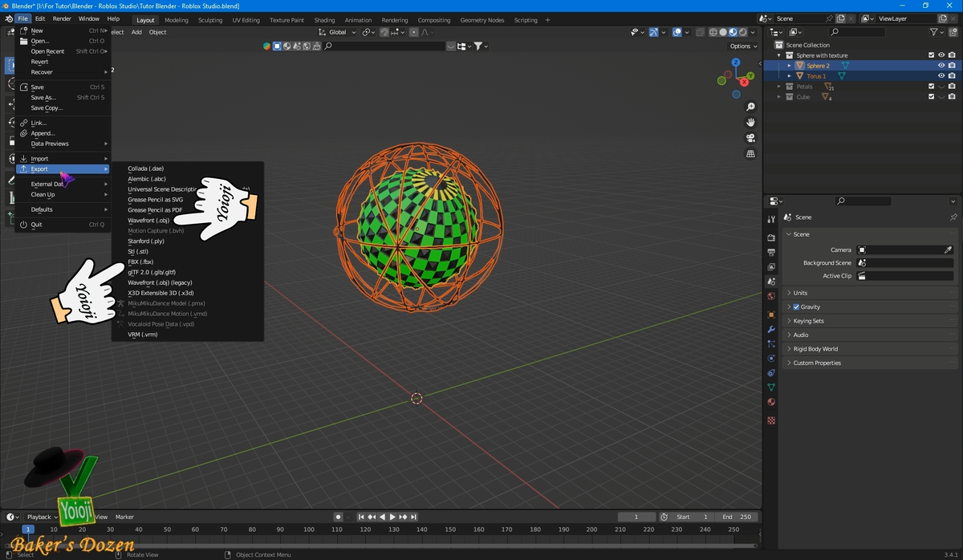Viewport: 963px width, 560px height.
Task: Switch perspective/orthographic grid icon in viewport
Action: (x=750, y=153)
